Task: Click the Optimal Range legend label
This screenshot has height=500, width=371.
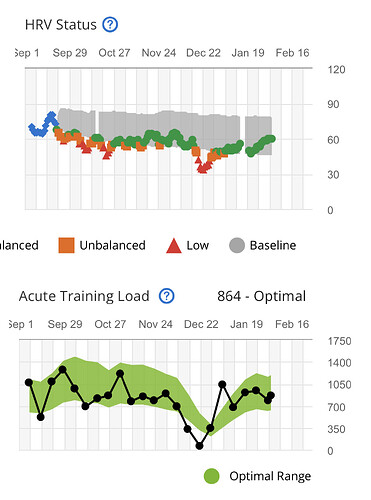Action: click(x=270, y=476)
